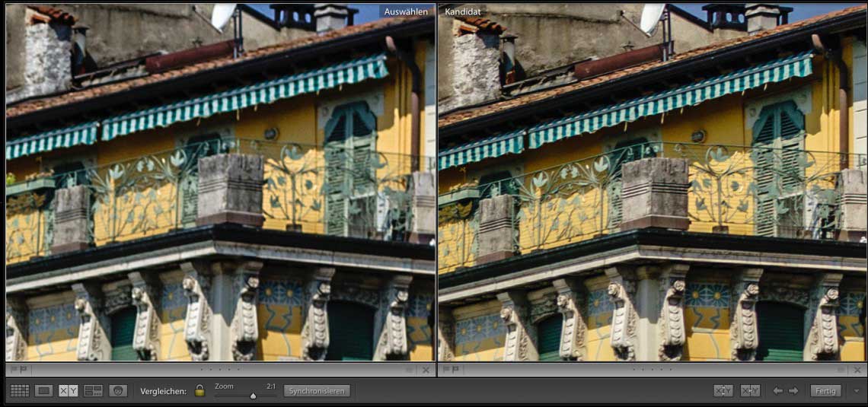868x407 pixels.
Task: Switch to Survey view icon
Action: click(x=93, y=391)
